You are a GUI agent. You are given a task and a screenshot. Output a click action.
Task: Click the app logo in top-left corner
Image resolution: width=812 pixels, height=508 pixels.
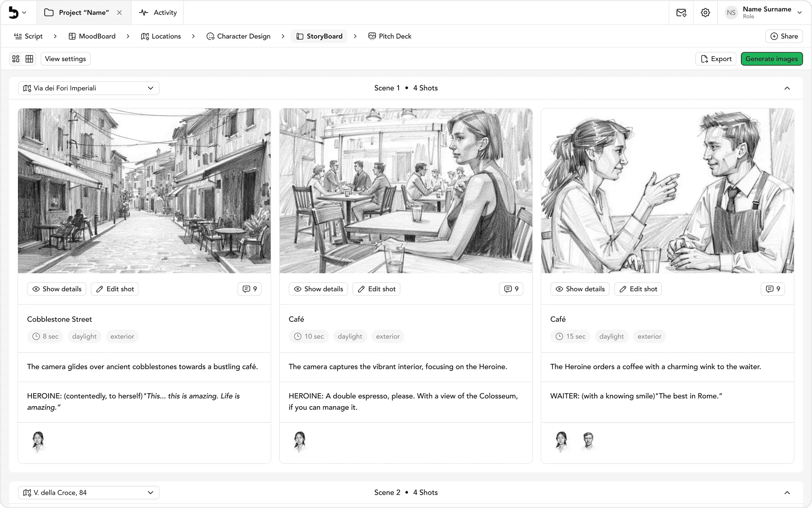(14, 13)
